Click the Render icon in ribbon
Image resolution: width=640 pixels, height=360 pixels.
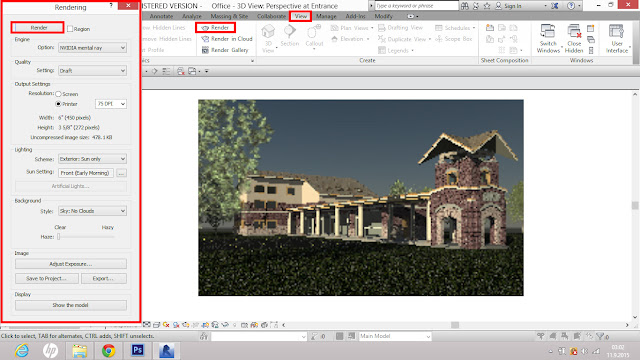pos(205,28)
